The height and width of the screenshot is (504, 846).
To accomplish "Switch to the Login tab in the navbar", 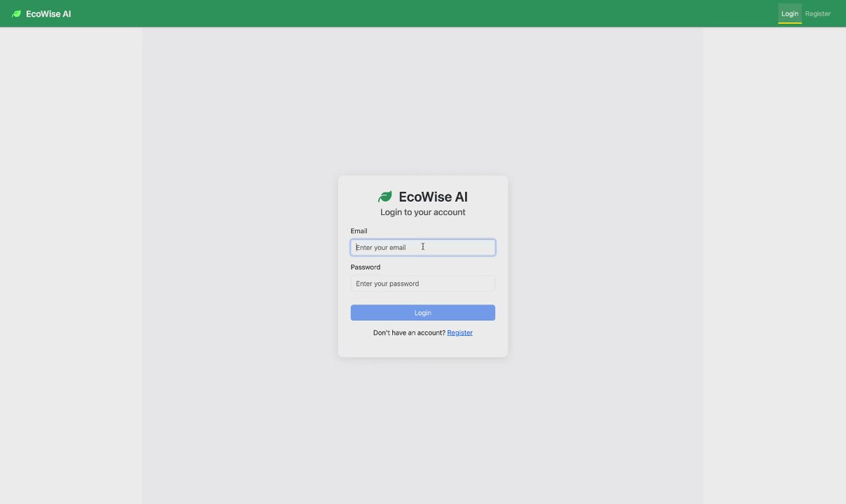I will [790, 13].
